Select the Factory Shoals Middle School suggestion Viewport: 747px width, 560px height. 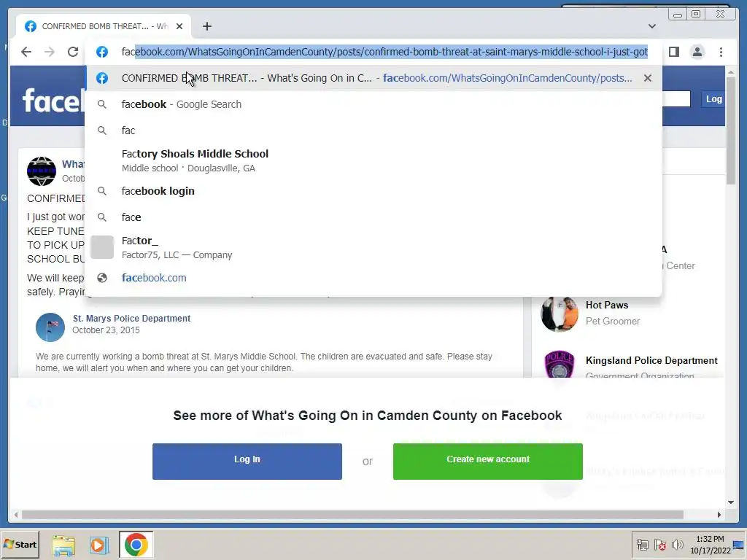click(373, 160)
